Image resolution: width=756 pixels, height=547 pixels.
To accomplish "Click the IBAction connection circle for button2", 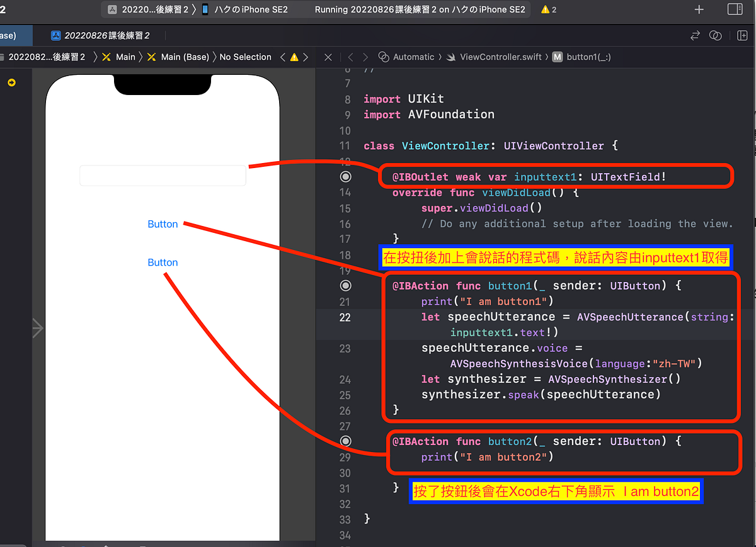I will (345, 441).
